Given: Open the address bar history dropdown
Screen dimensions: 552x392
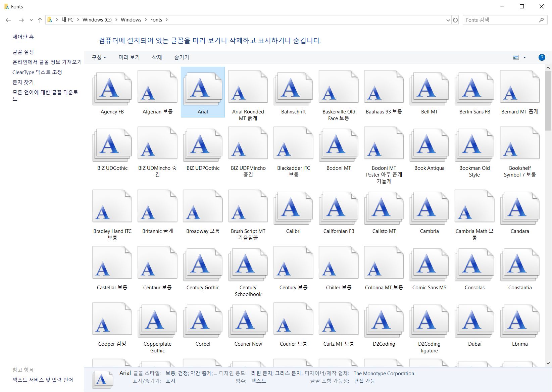Looking at the screenshot, I should point(448,20).
